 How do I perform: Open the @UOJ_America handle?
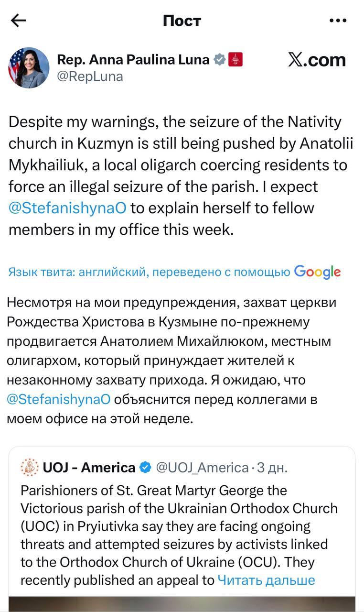point(202,467)
